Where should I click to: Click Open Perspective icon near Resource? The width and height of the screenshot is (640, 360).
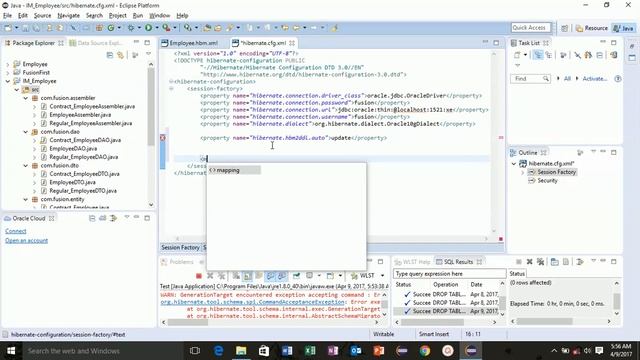click(564, 28)
